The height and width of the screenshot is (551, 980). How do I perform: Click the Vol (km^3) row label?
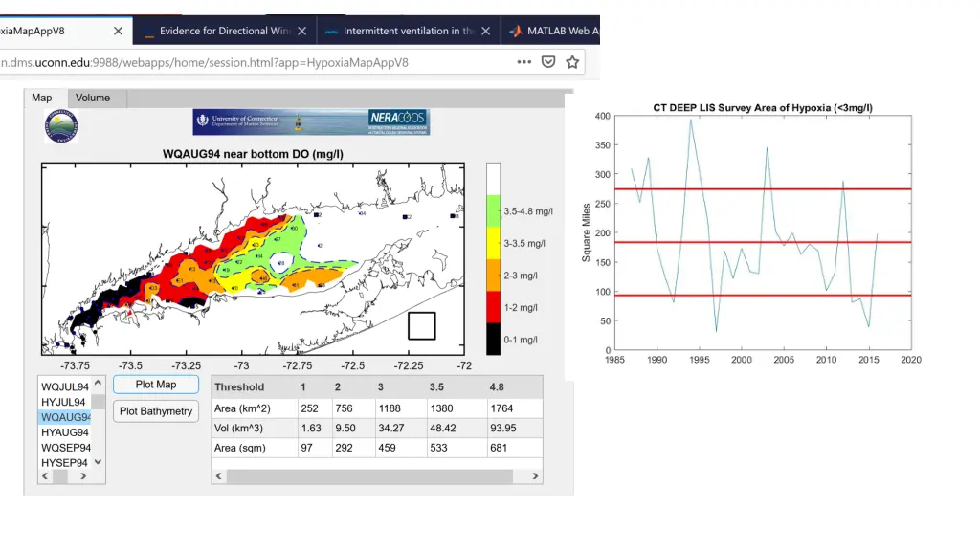[238, 428]
